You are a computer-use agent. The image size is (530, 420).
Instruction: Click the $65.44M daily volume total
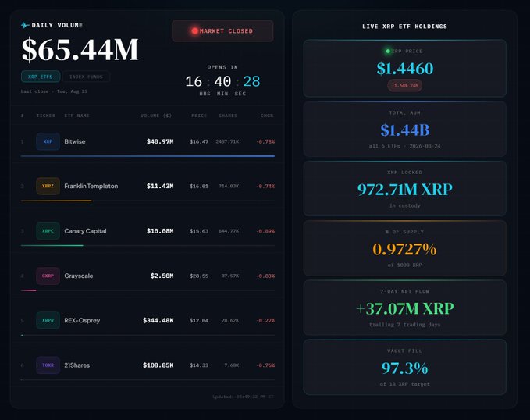(80, 49)
